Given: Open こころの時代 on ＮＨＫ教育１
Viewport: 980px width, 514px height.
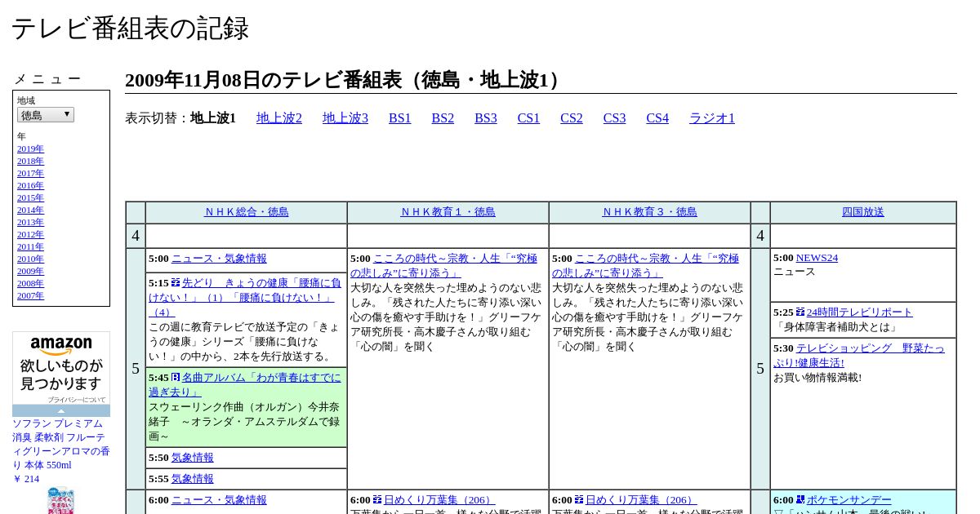Looking at the screenshot, I should tap(445, 266).
